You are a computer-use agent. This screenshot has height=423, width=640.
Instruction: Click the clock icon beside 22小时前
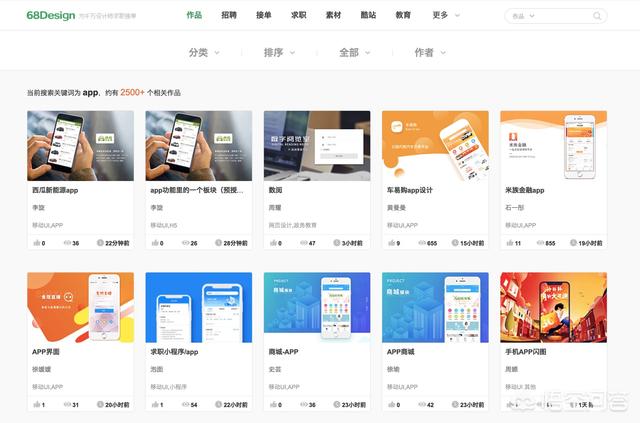[218, 405]
